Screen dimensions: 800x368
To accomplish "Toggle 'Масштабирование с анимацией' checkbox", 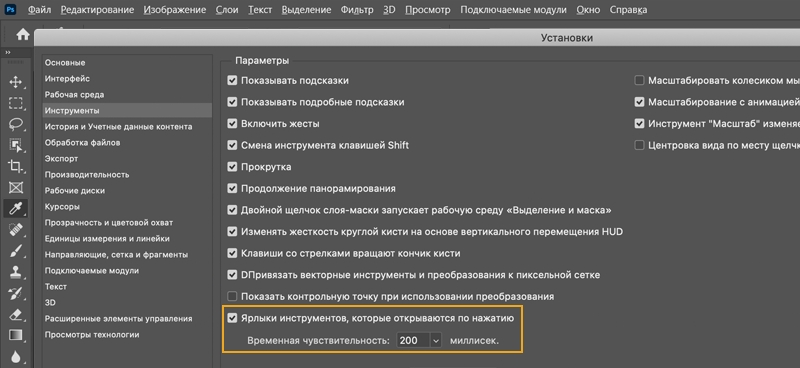I will coord(639,102).
